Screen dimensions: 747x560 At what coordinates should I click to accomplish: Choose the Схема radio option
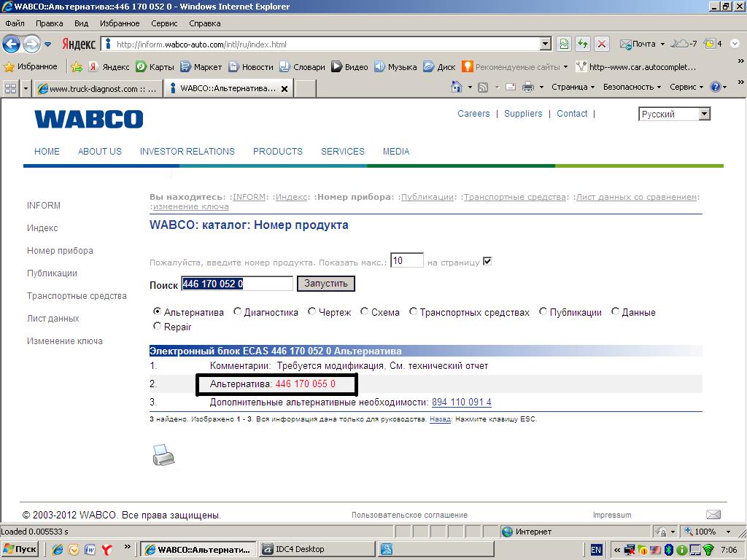(365, 311)
